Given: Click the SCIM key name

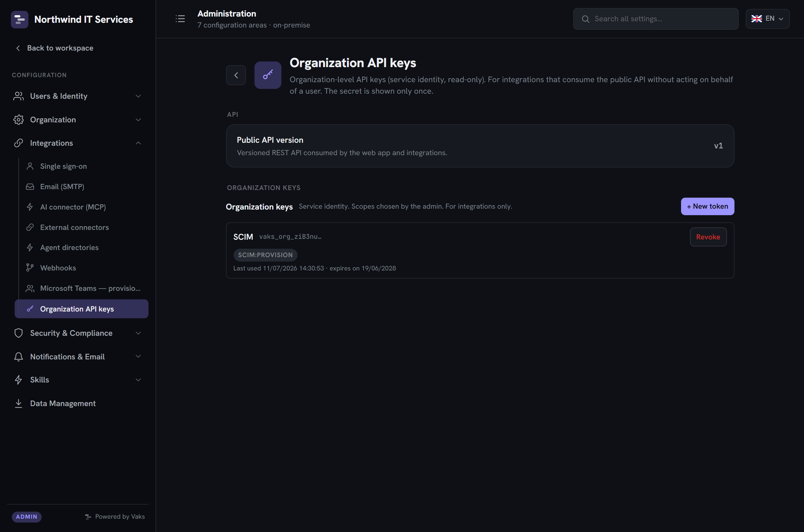Looking at the screenshot, I should (243, 237).
